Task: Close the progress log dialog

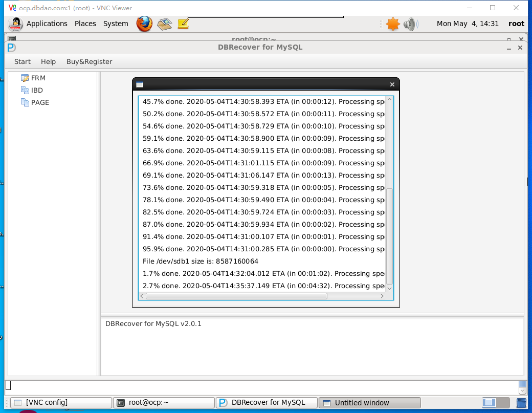Action: coord(392,84)
